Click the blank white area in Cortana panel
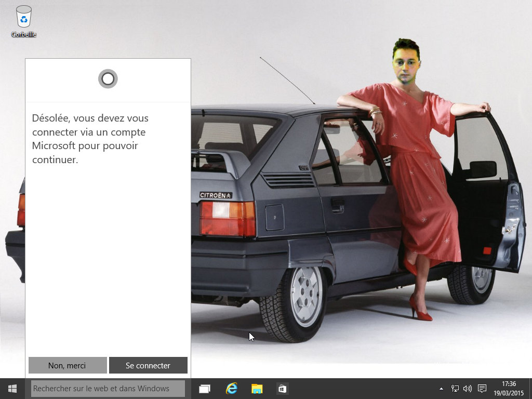532x399 pixels. tap(108, 260)
